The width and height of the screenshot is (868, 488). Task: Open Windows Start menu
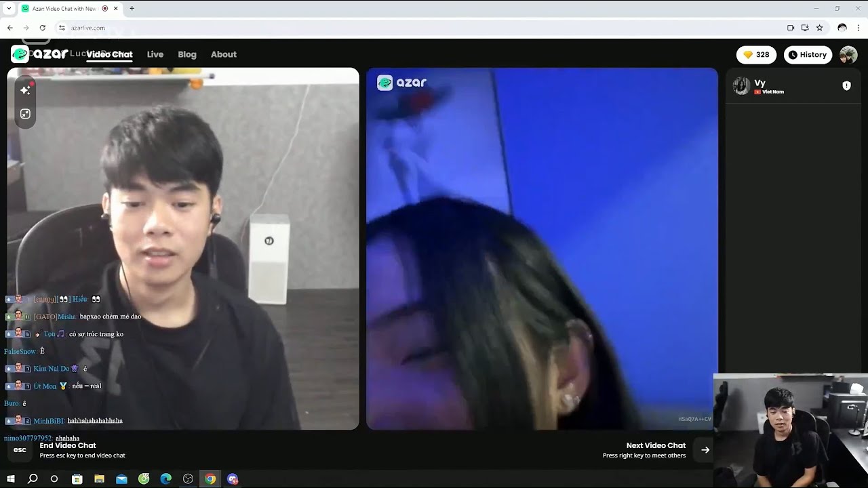pyautogui.click(x=10, y=479)
